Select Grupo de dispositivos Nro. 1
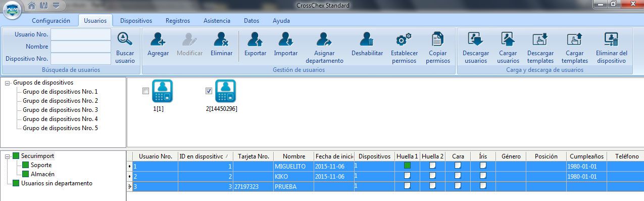Image resolution: width=644 pixels, height=201 pixels. tap(60, 92)
